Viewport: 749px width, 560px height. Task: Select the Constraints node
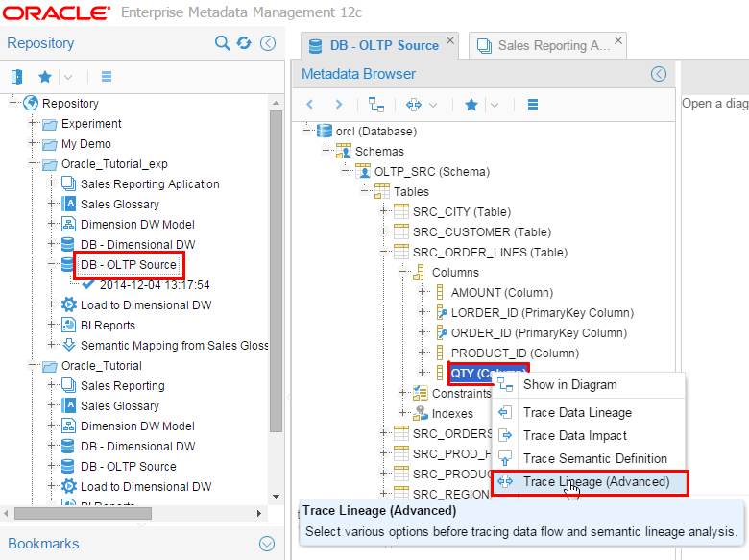462,394
